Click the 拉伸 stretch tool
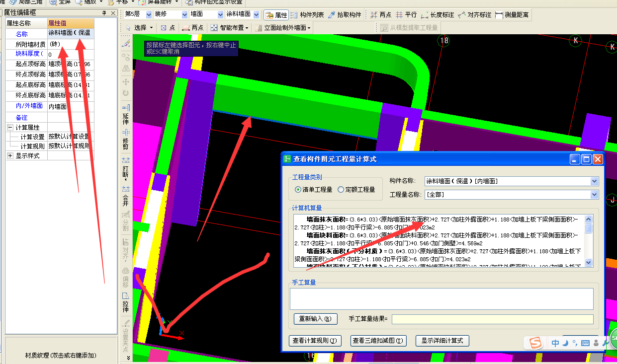 point(126,302)
